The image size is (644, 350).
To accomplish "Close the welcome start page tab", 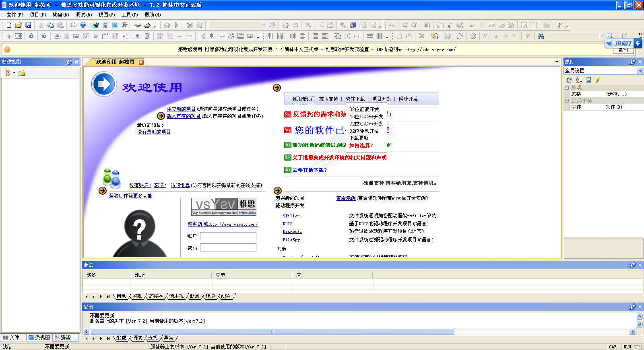I will pyautogui.click(x=141, y=62).
